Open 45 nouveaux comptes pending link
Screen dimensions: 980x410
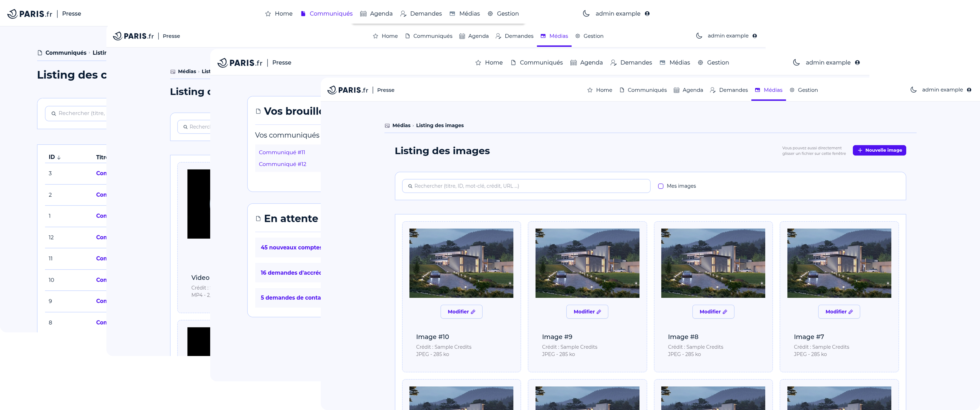click(x=291, y=247)
